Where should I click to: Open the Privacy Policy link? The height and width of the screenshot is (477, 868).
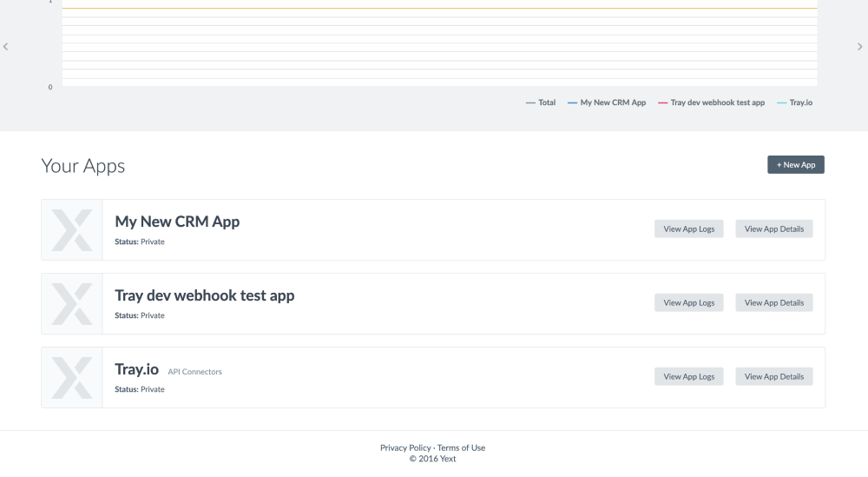pyautogui.click(x=405, y=448)
